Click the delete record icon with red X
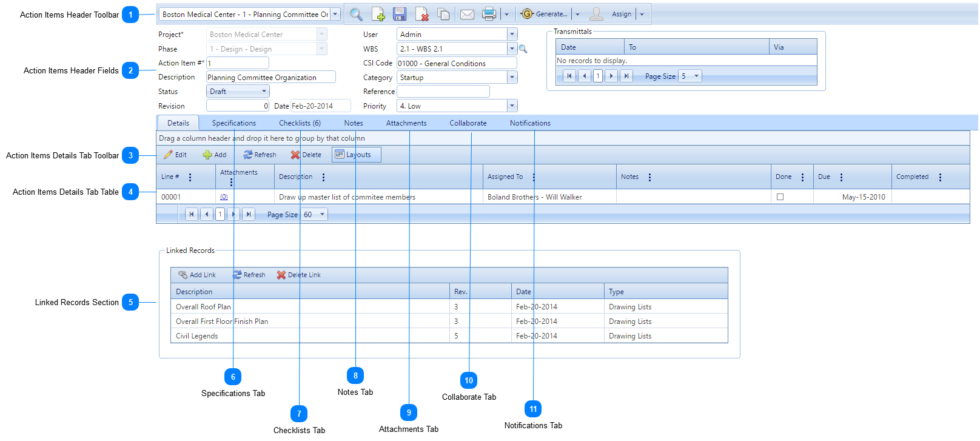 coord(422,14)
